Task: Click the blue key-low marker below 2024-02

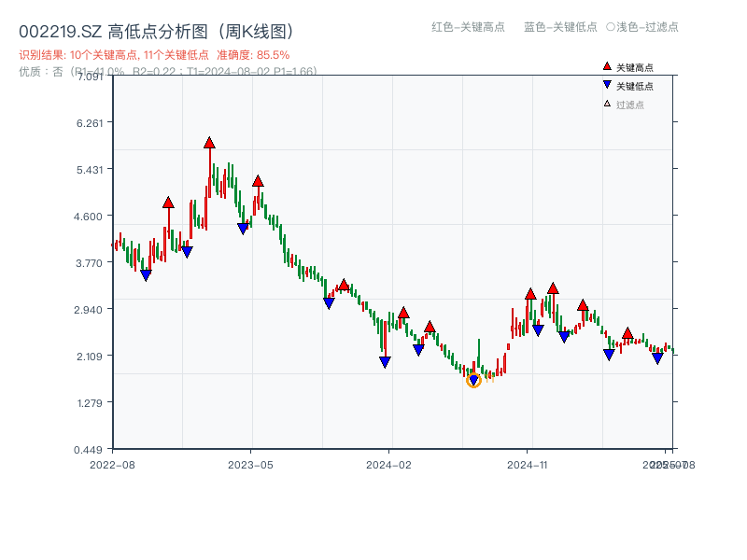Action: pos(385,362)
